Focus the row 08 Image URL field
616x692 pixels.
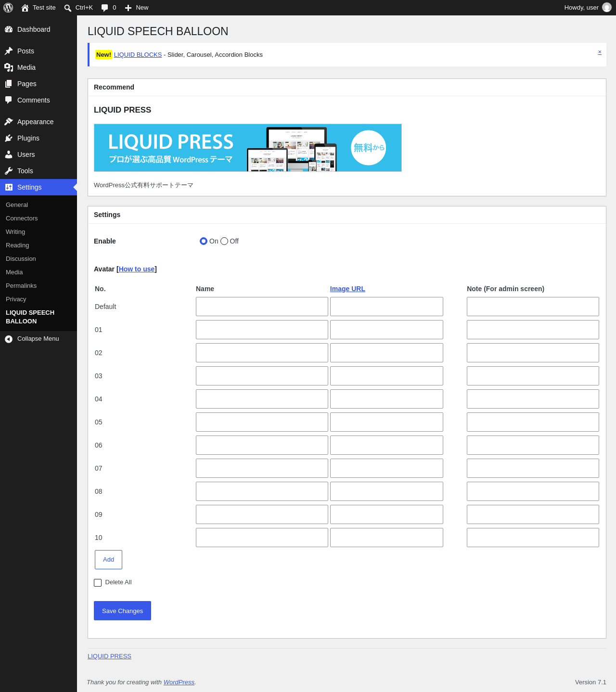click(x=386, y=491)
